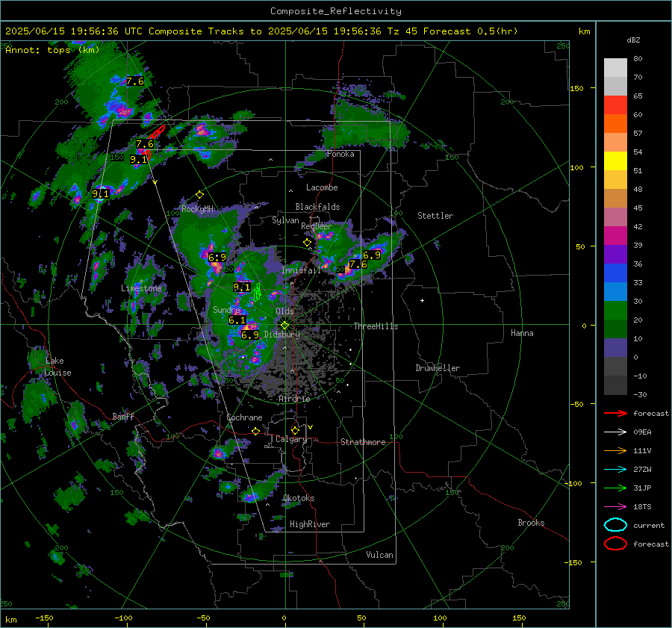Viewport: 672px width, 628px height.
Task: Click the cyan current ellipse legend icon
Action: [x=615, y=525]
